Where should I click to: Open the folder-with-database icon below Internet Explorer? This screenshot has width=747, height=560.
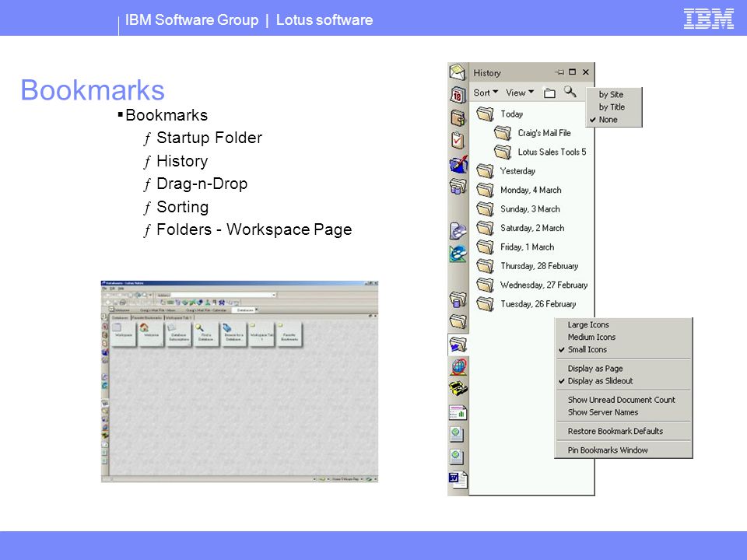458,299
